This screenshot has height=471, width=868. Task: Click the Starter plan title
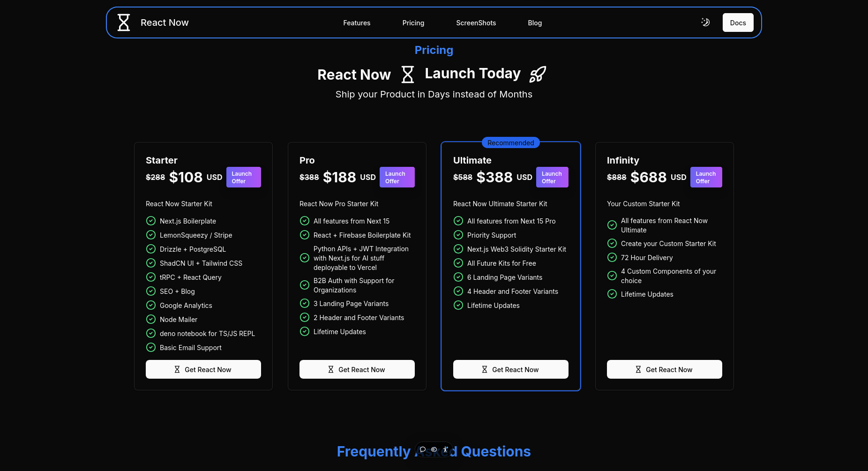point(161,160)
